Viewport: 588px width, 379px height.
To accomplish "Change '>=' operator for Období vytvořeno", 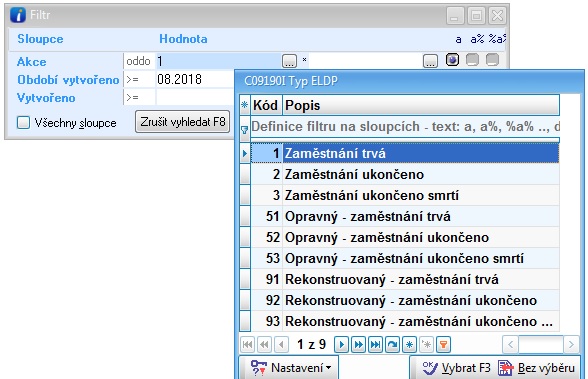I will tap(139, 79).
